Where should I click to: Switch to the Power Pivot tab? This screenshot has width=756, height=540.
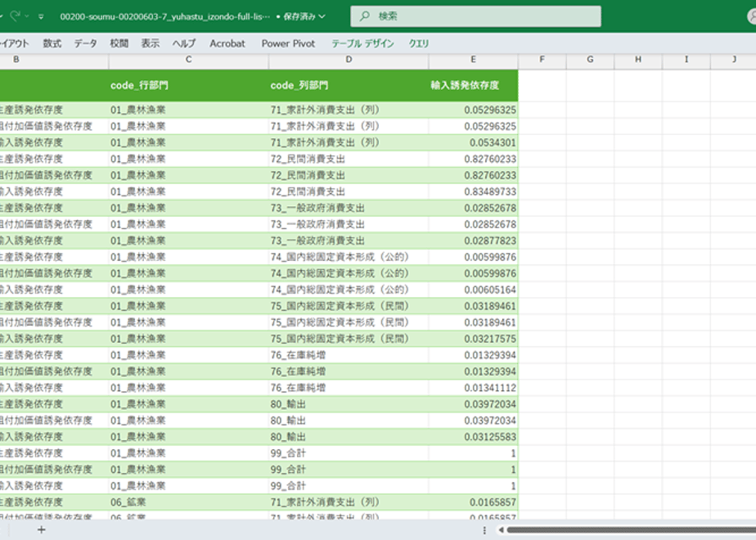point(288,43)
